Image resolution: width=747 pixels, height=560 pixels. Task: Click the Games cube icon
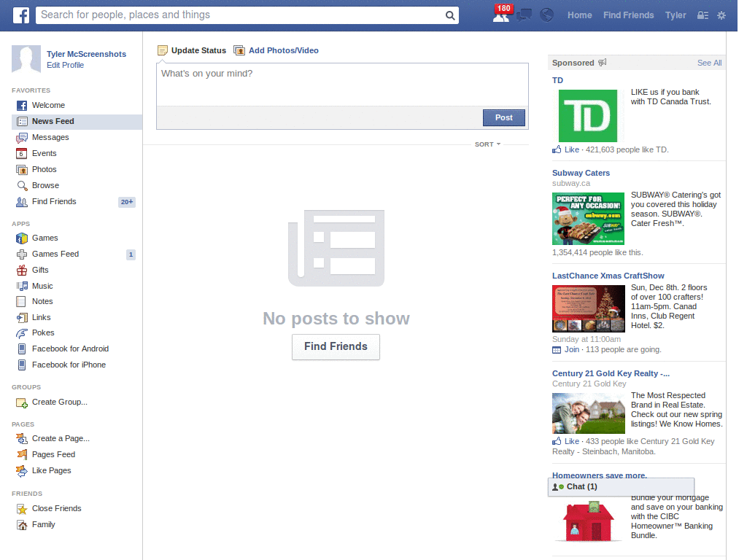pos(22,238)
